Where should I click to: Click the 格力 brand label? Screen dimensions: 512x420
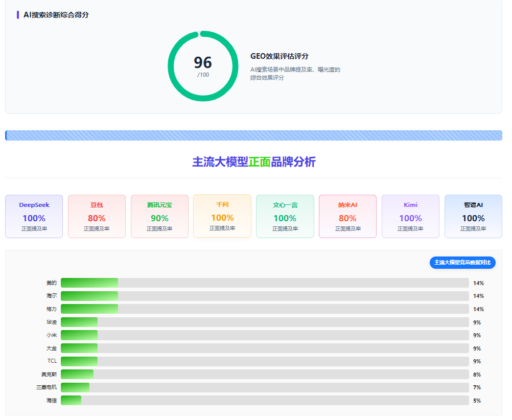(52, 309)
